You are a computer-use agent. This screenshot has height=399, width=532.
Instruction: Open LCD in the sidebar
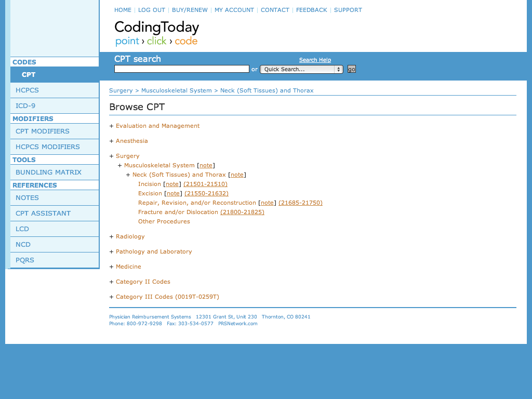click(x=55, y=229)
